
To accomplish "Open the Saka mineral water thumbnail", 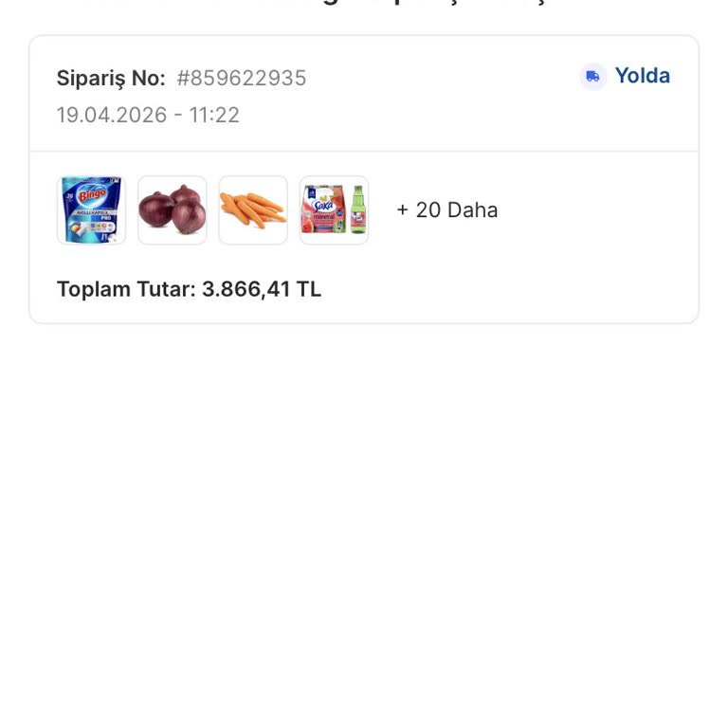I will pyautogui.click(x=334, y=209).
